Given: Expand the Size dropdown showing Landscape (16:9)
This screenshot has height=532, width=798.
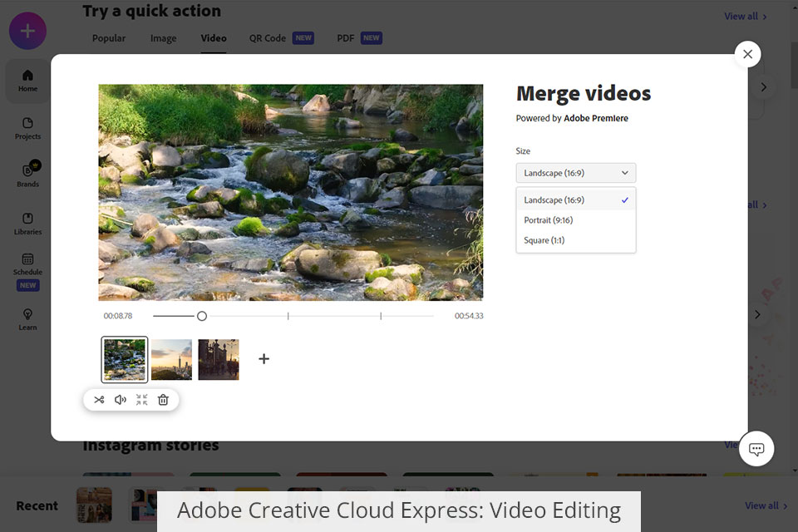Looking at the screenshot, I should 575,173.
